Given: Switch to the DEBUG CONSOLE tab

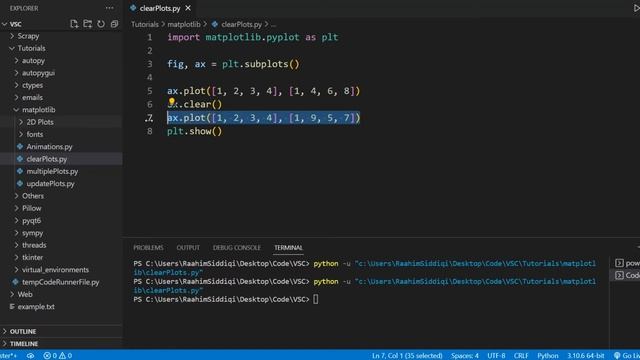Looking at the screenshot, I should click(237, 248).
